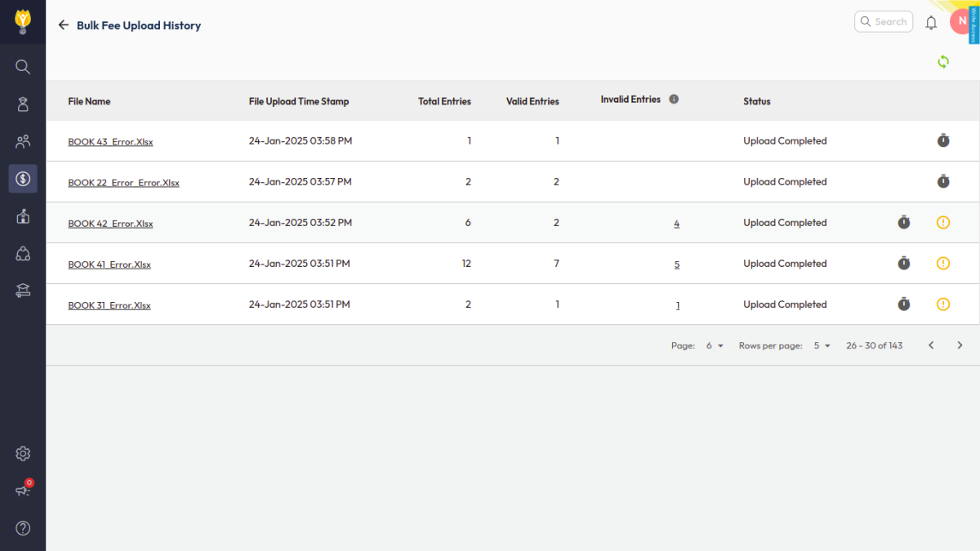
Task: Select the students section in the sidebar
Action: pos(23,104)
